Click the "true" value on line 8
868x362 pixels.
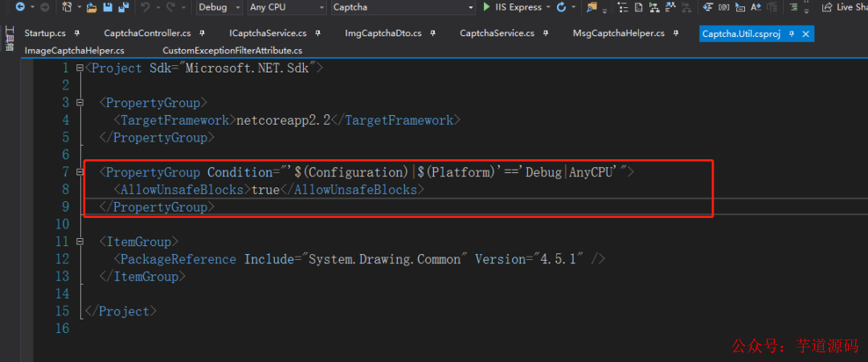[x=265, y=190]
